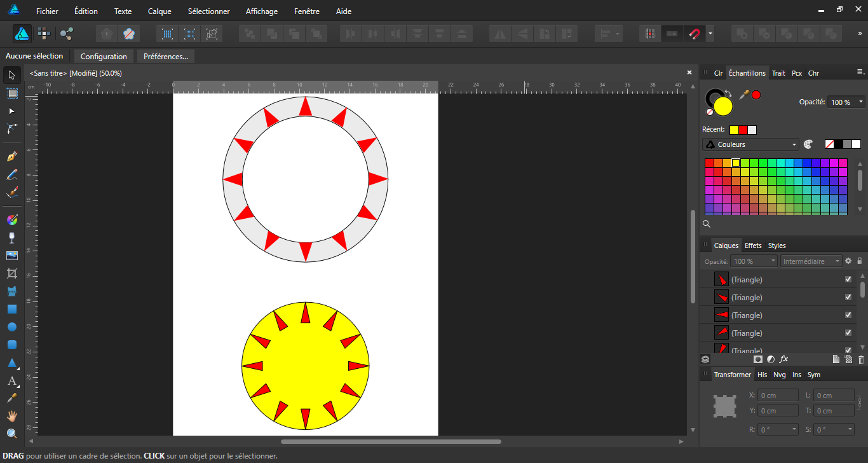Open the snapping options dropdown arrow

(x=710, y=34)
